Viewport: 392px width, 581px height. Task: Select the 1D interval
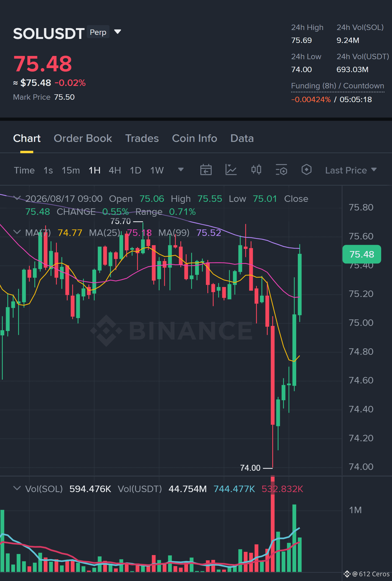(136, 170)
